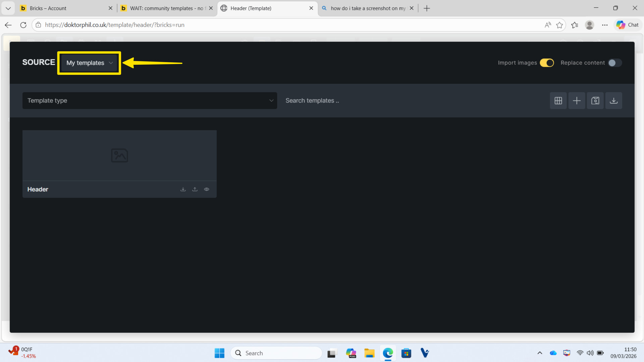Expand the My templates source dropdown

89,63
